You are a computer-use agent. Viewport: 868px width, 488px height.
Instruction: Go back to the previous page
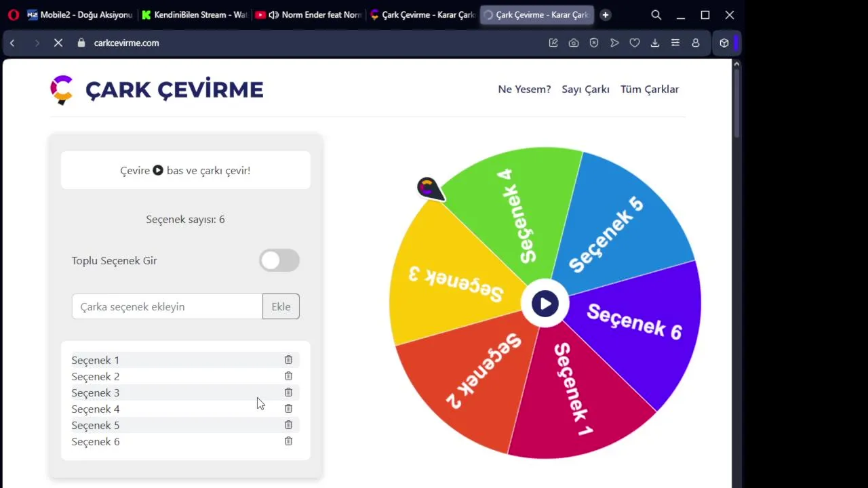click(x=12, y=43)
